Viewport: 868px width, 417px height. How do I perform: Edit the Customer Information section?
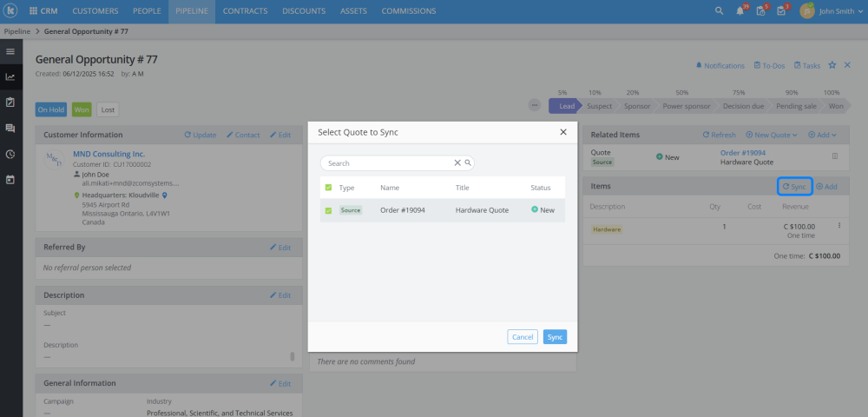(x=280, y=135)
